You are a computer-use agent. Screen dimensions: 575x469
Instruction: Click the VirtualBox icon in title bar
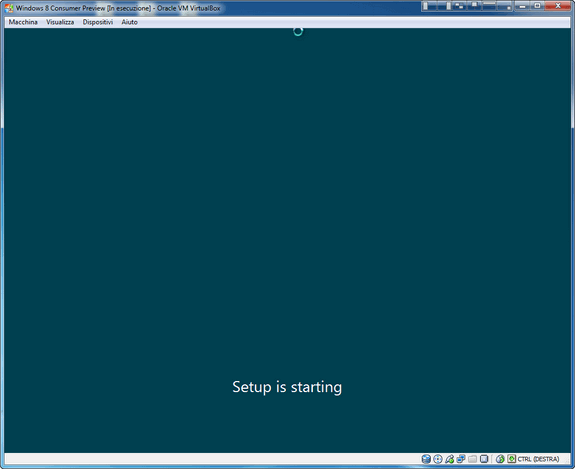click(9, 8)
